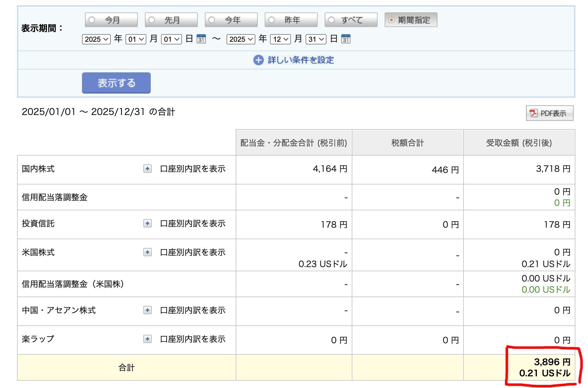
Task: Select the 昨年 radio button
Action: coord(272,20)
